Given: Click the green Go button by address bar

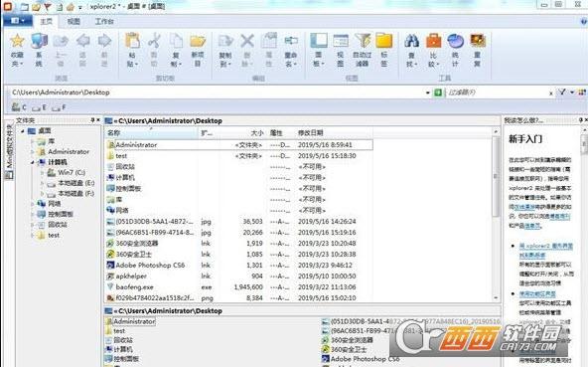Looking at the screenshot, I should (438, 92).
